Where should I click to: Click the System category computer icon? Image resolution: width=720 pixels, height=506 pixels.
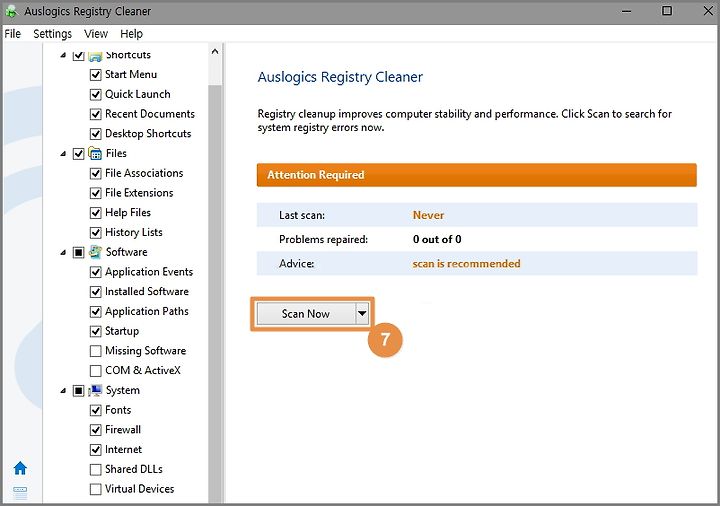coord(95,390)
